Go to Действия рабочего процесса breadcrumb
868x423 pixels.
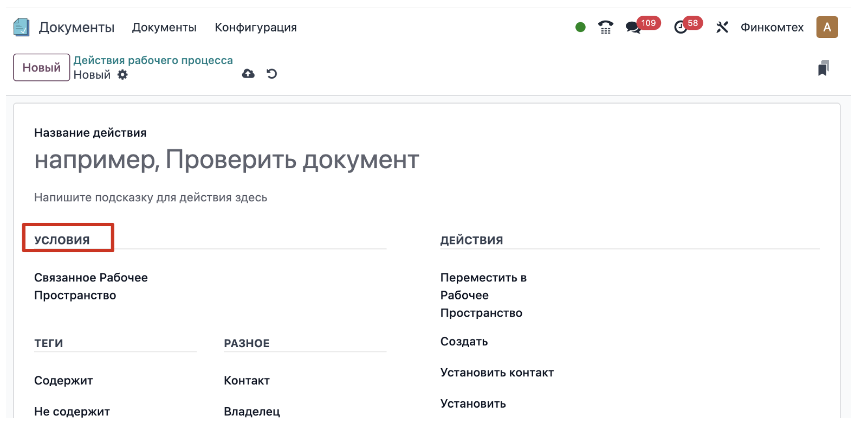point(153,60)
